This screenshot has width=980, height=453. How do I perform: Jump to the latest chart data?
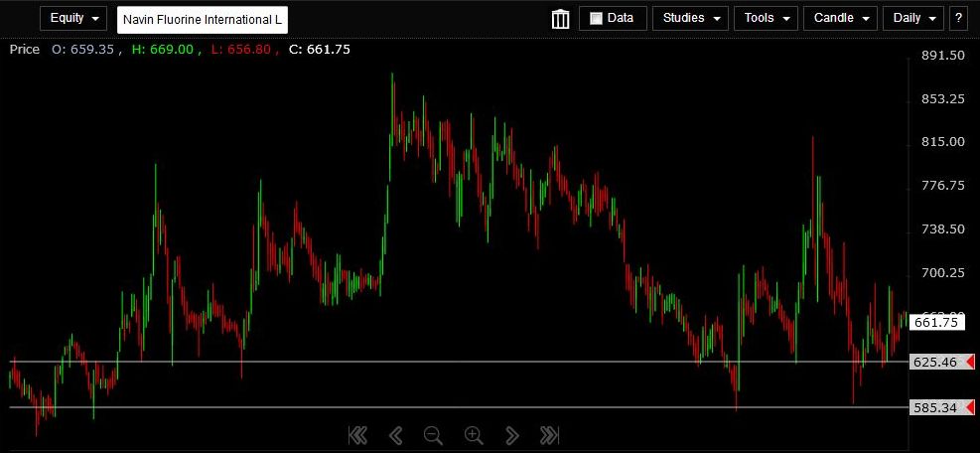(x=548, y=435)
